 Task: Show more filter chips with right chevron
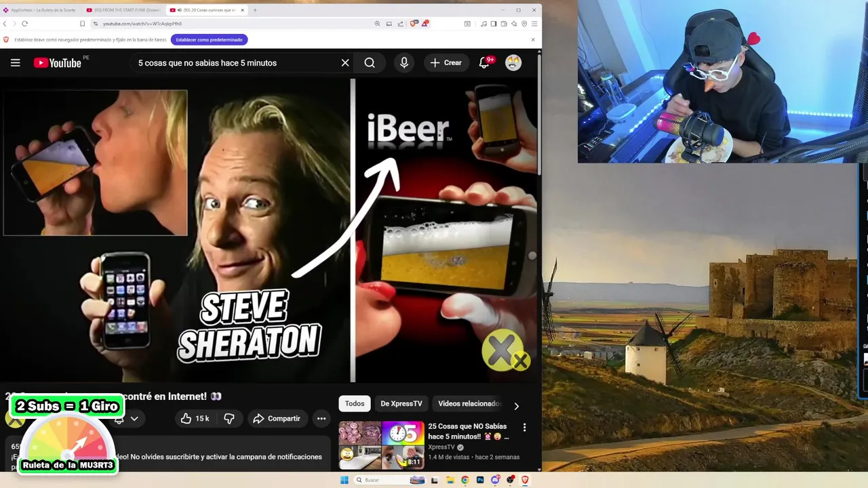click(516, 406)
